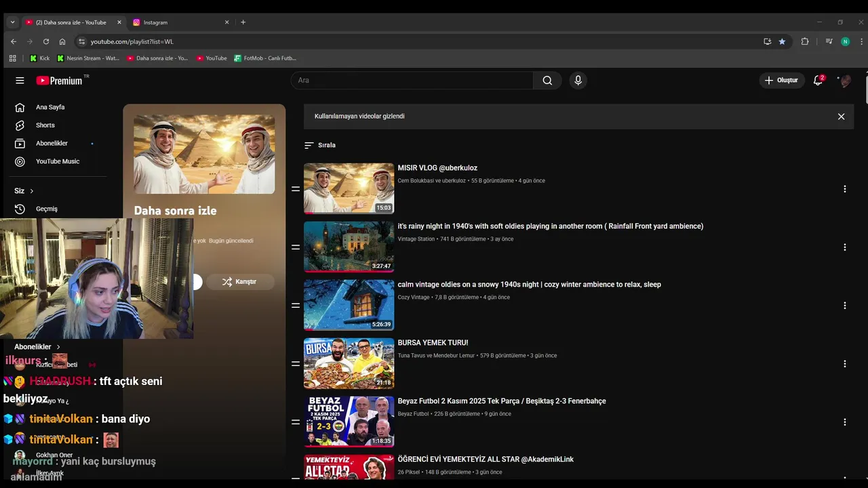Open the Kick bookmark
868x488 pixels.
[40, 58]
